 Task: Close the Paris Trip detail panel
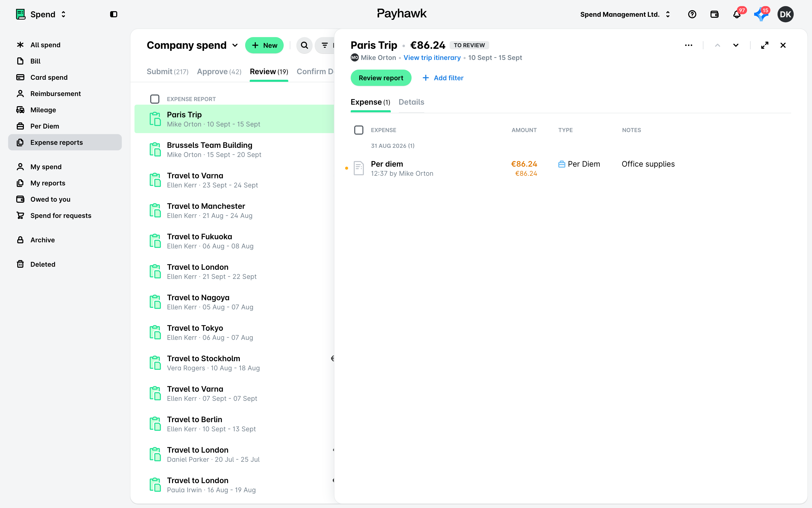point(783,45)
